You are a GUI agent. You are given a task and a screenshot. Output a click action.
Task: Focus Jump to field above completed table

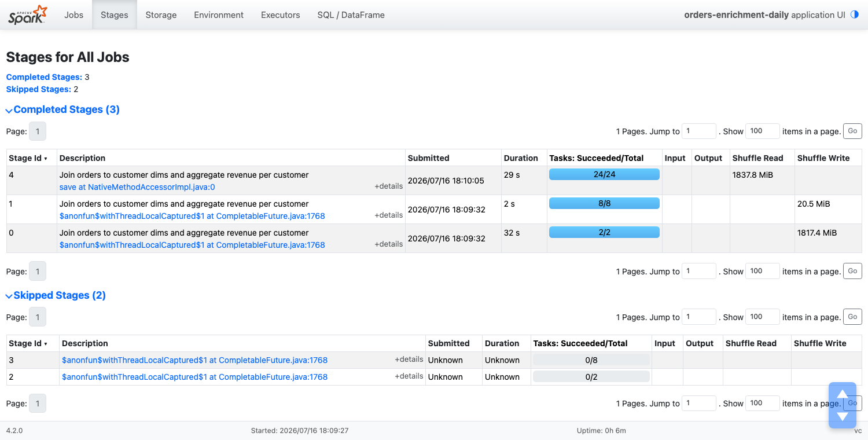(x=699, y=131)
